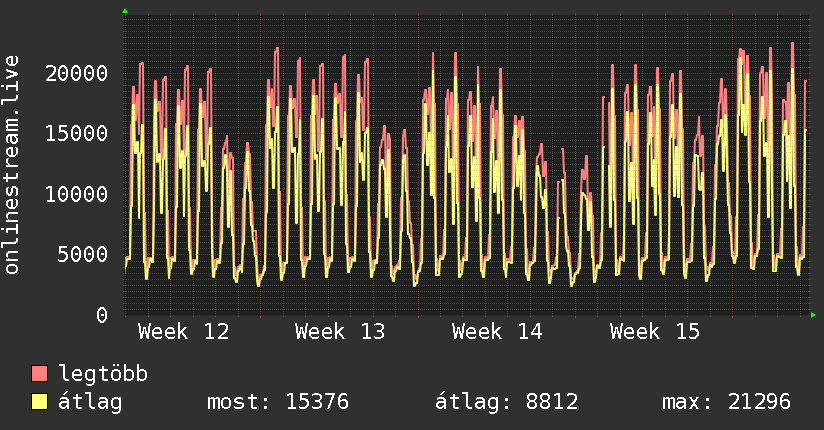The width and height of the screenshot is (824, 430).
Task: Click the green arrow atop the y-axis
Action: [x=125, y=11]
